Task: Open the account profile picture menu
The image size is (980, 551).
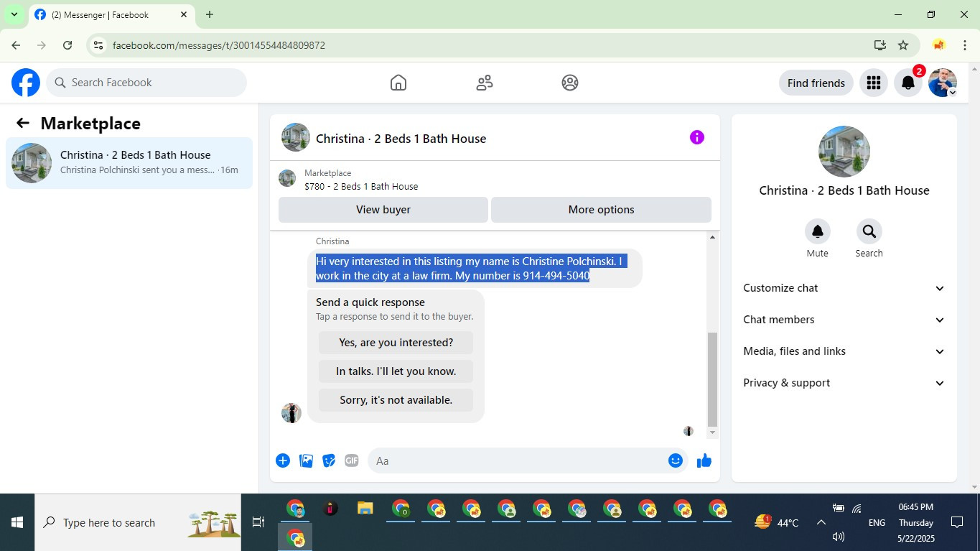Action: tap(943, 83)
